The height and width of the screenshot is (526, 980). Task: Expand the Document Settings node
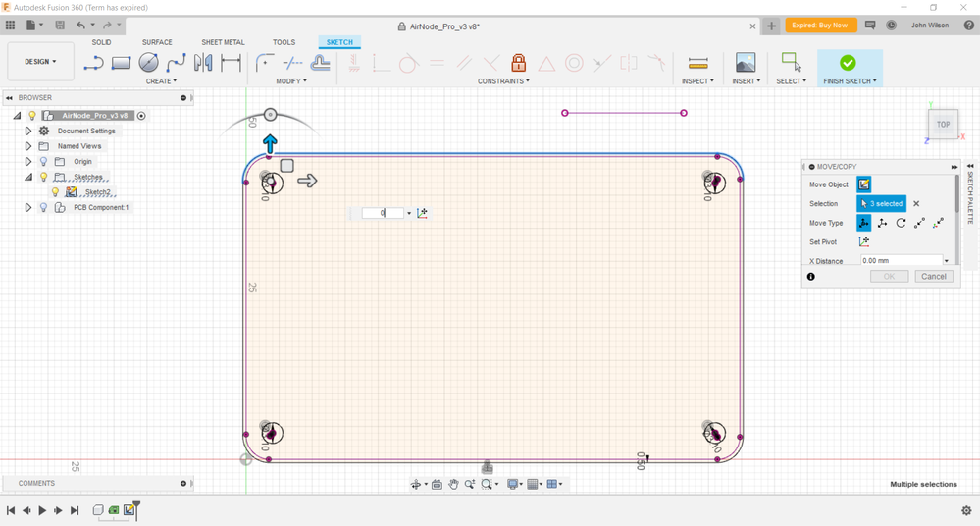[x=28, y=131]
